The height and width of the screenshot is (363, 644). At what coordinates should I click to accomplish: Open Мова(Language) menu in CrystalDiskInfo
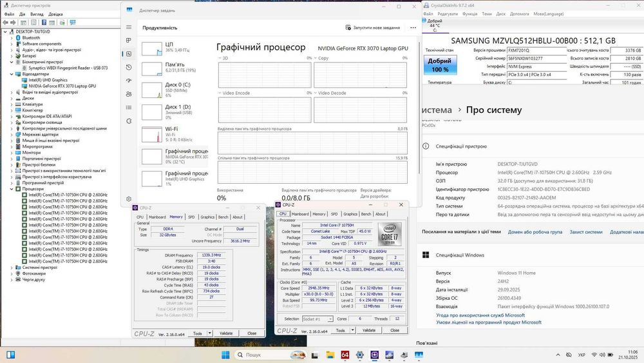coord(548,14)
